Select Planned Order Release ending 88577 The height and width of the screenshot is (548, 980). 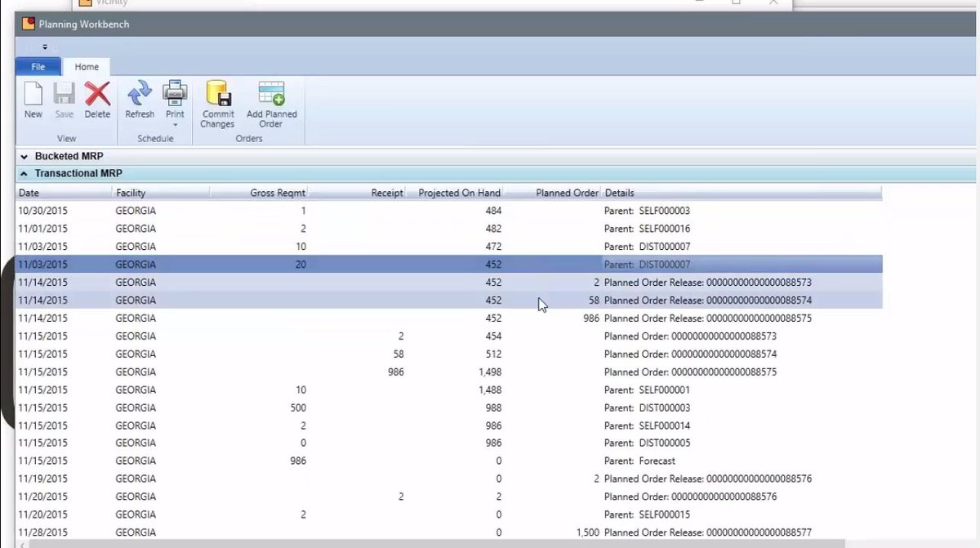coord(449,532)
